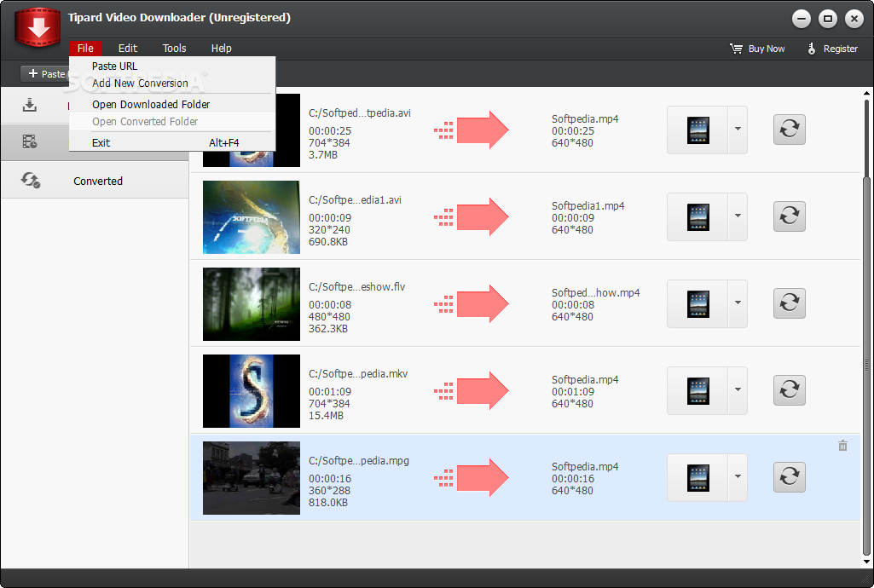Click the Tipard red download logo
874x588 pixels.
38,26
